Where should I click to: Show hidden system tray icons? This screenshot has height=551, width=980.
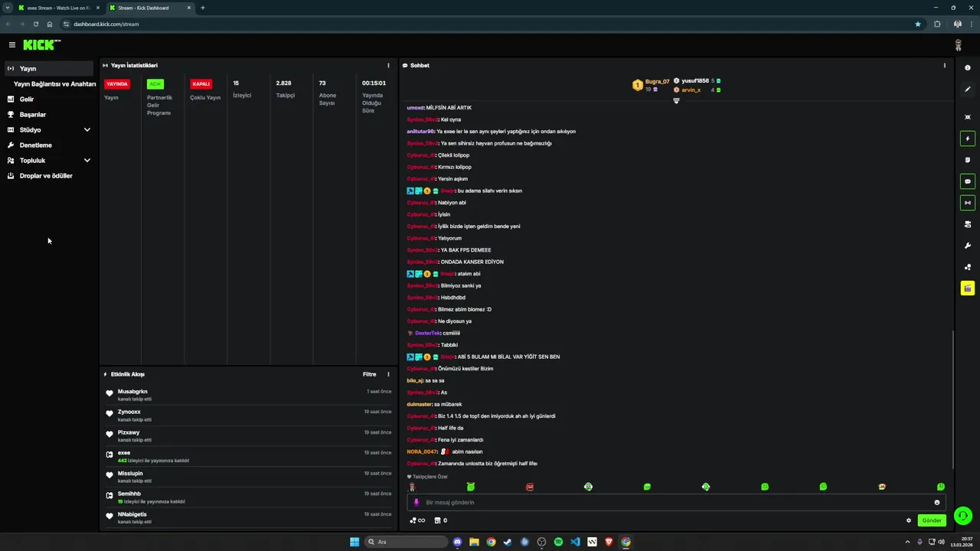906,542
